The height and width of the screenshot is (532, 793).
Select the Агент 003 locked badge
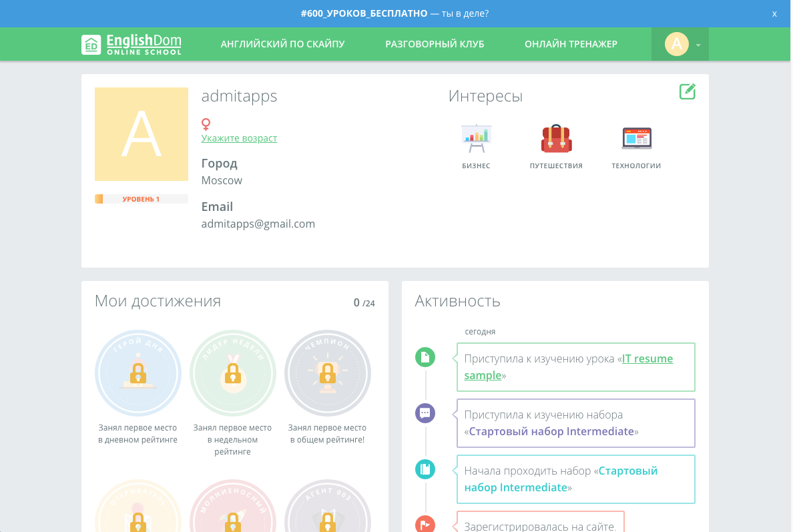(x=328, y=506)
